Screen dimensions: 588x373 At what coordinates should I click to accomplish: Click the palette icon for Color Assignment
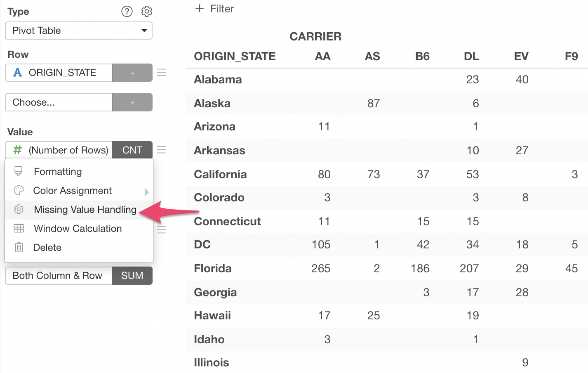pyautogui.click(x=19, y=190)
